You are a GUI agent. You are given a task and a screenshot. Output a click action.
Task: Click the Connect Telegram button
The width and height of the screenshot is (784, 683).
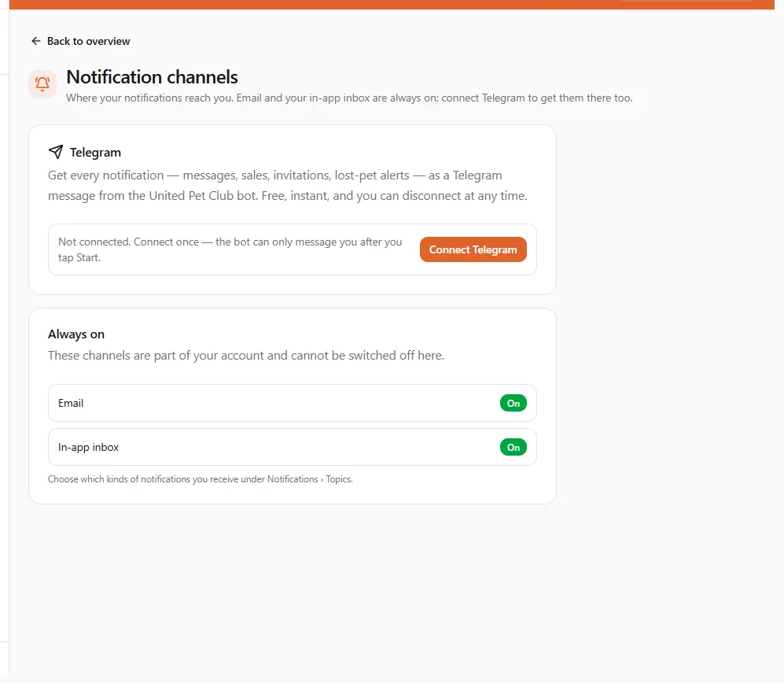coord(473,249)
